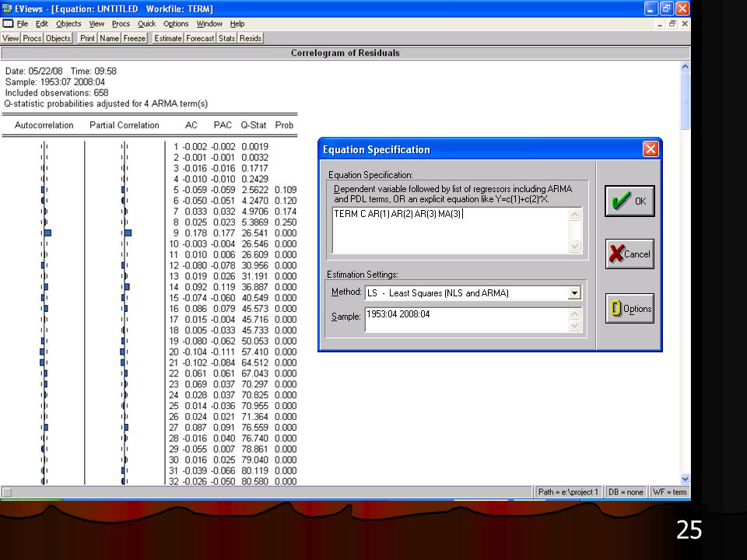
Task: Click the Partial Correlation column header
Action: (124, 125)
